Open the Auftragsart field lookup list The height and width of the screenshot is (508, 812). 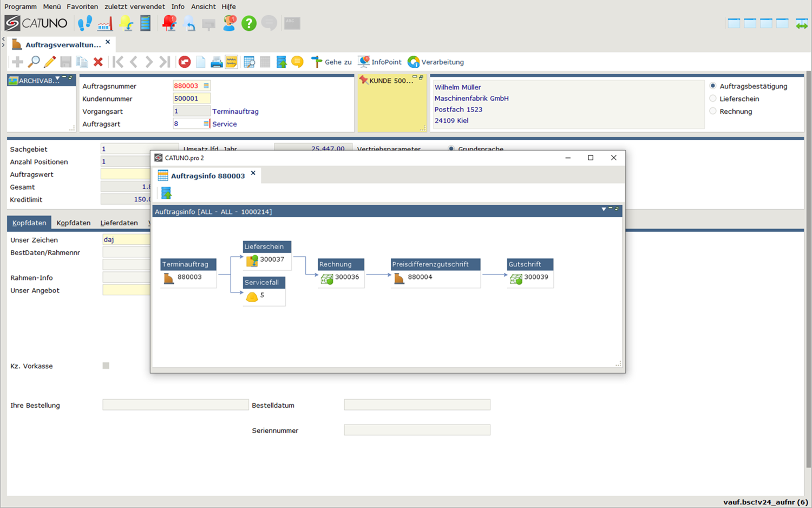pos(206,123)
